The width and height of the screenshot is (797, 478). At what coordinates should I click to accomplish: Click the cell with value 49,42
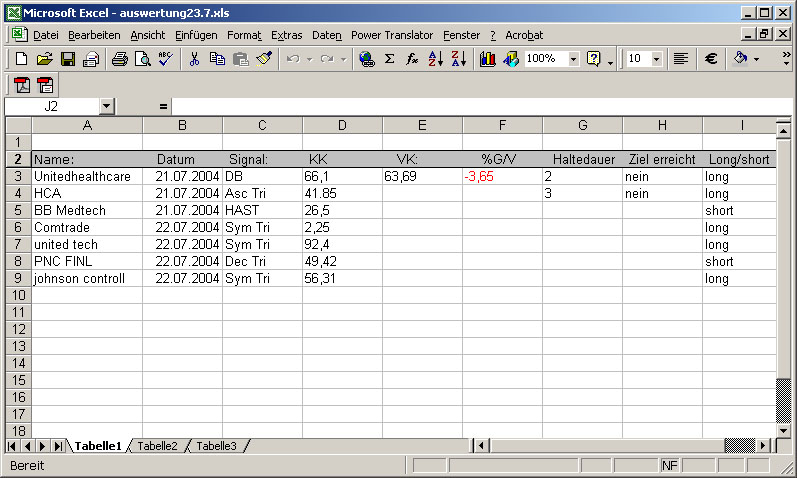pos(342,261)
